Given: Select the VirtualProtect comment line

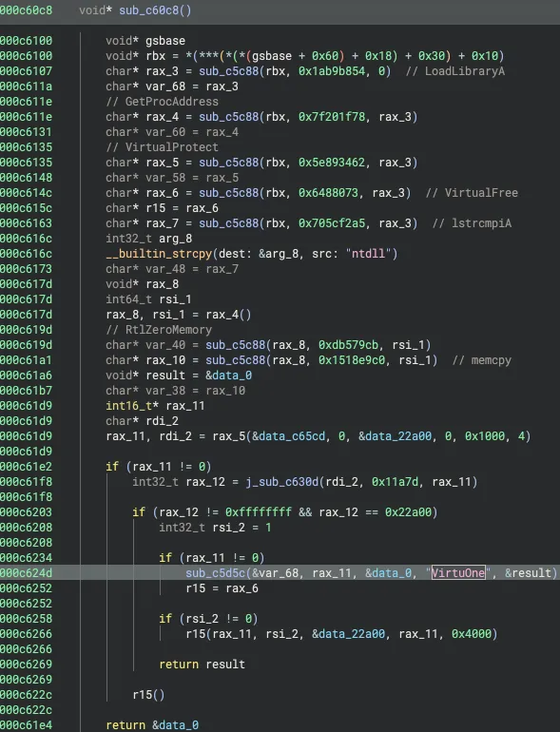Looking at the screenshot, I should pyautogui.click(x=162, y=147).
